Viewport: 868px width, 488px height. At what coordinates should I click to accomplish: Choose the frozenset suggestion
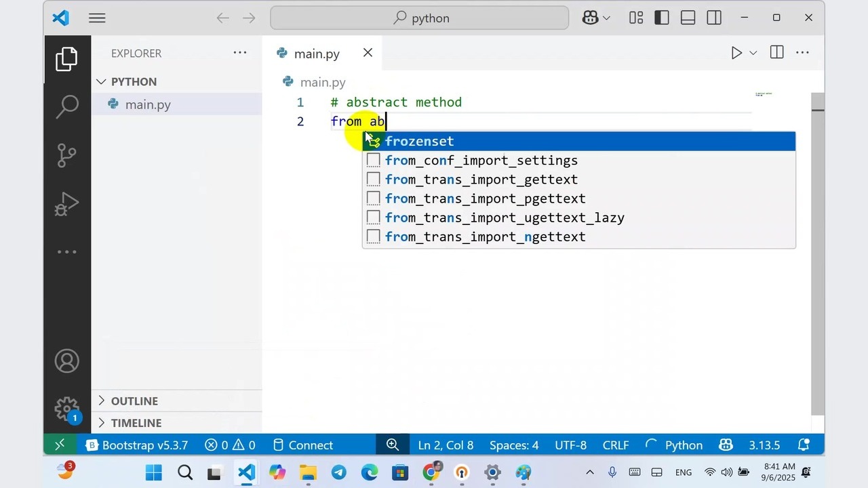coord(579,141)
